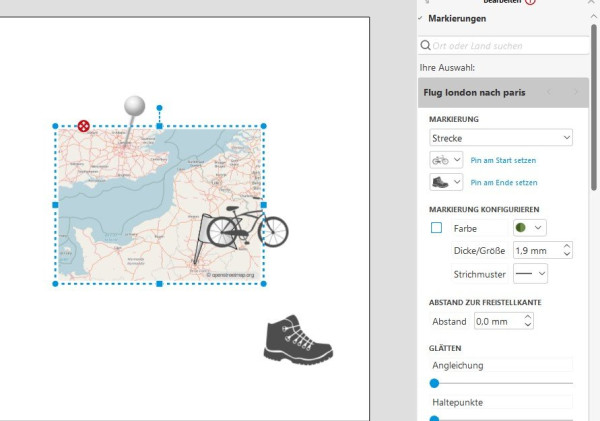This screenshot has width=600, height=421.
Task: Click the Angleichung slider handle
Action: pos(434,383)
